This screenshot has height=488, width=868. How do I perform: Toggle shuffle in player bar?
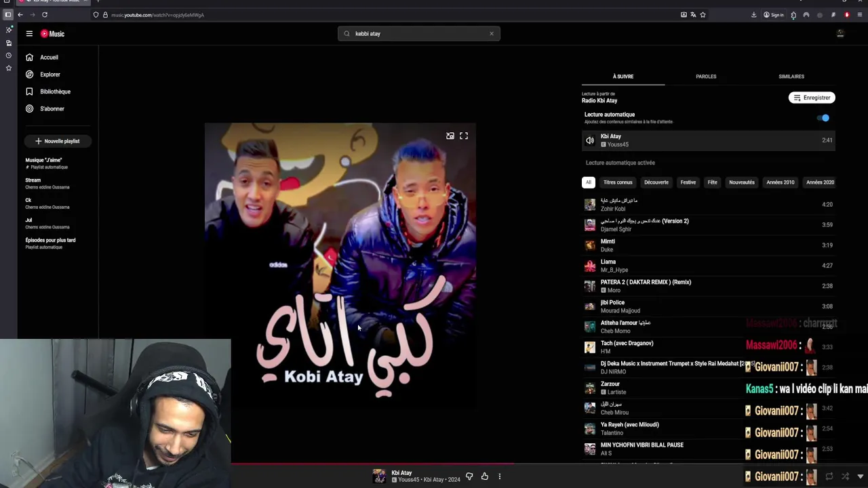tap(845, 476)
